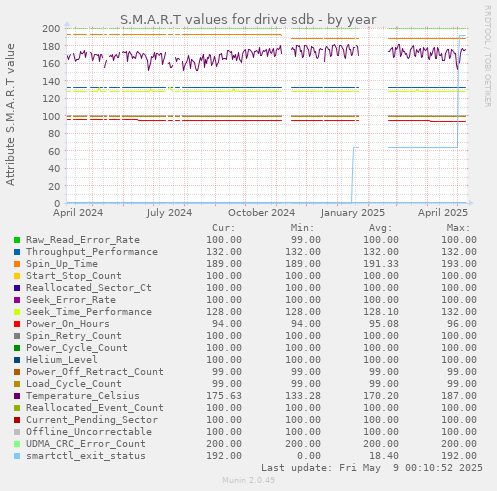Click Seek_Time_Performance average 128.10
This screenshot has width=497, height=491.
pos(381,312)
